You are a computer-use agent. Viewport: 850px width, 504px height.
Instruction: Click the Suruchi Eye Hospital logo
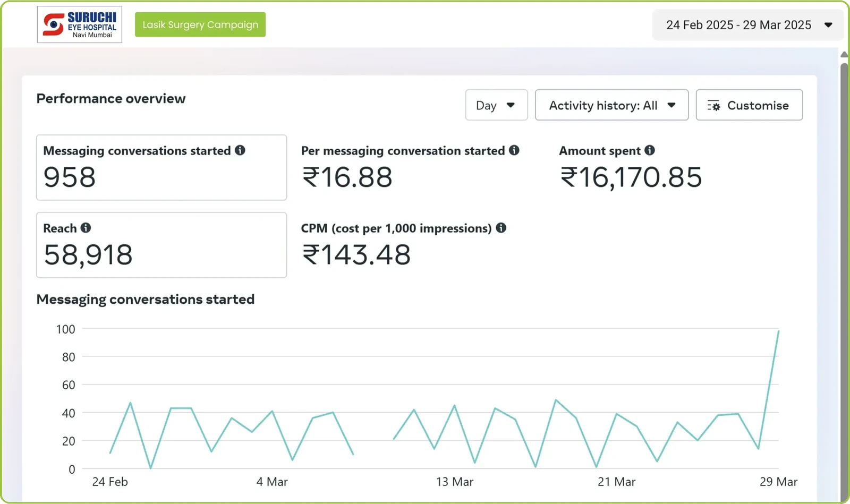click(x=80, y=24)
